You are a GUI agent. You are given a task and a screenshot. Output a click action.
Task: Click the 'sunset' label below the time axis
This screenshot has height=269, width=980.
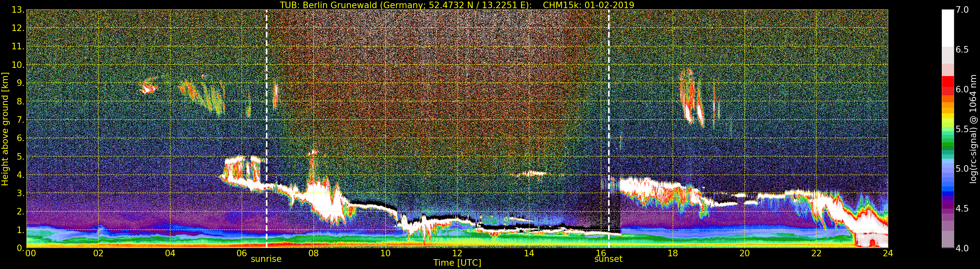click(608, 259)
